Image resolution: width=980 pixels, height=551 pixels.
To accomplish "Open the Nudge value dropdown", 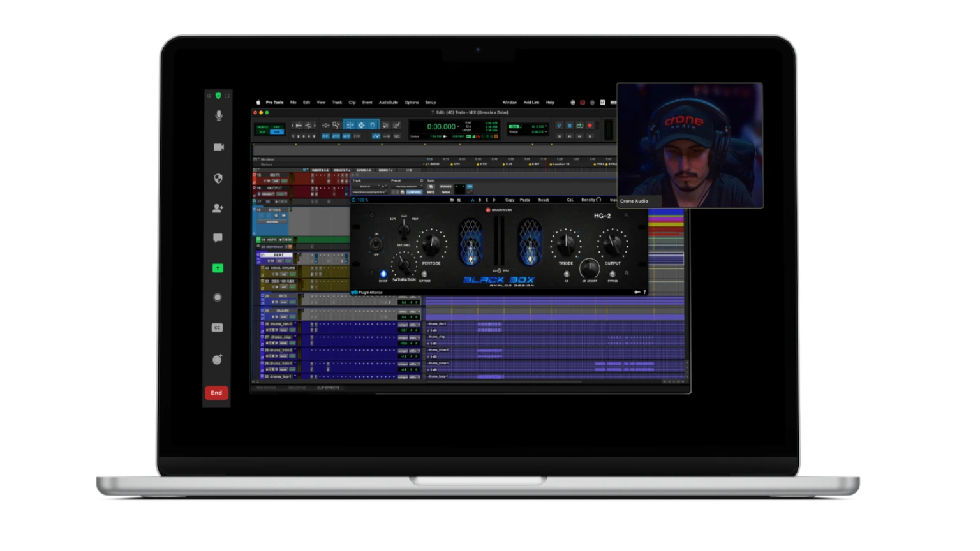I will (546, 132).
